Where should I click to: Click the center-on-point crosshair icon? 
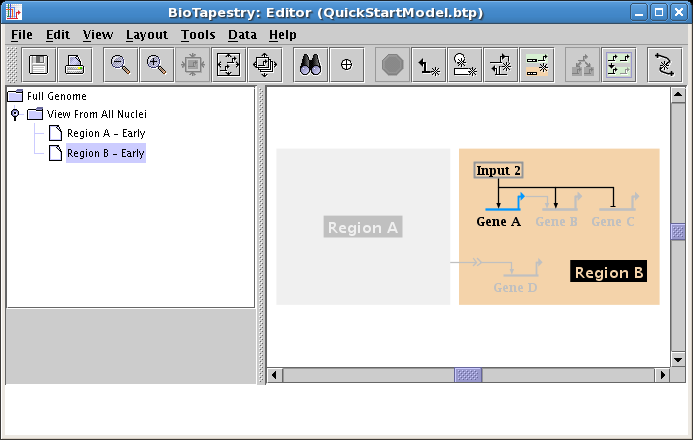(x=347, y=64)
